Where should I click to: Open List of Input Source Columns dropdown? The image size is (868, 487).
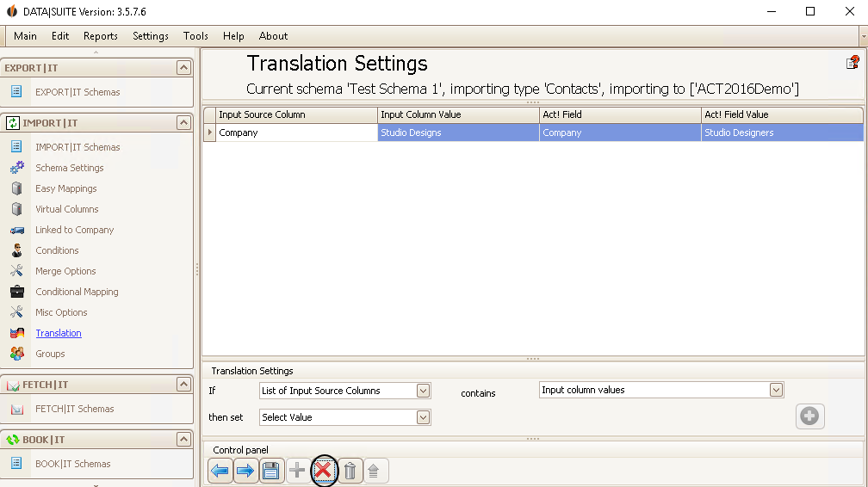(423, 391)
